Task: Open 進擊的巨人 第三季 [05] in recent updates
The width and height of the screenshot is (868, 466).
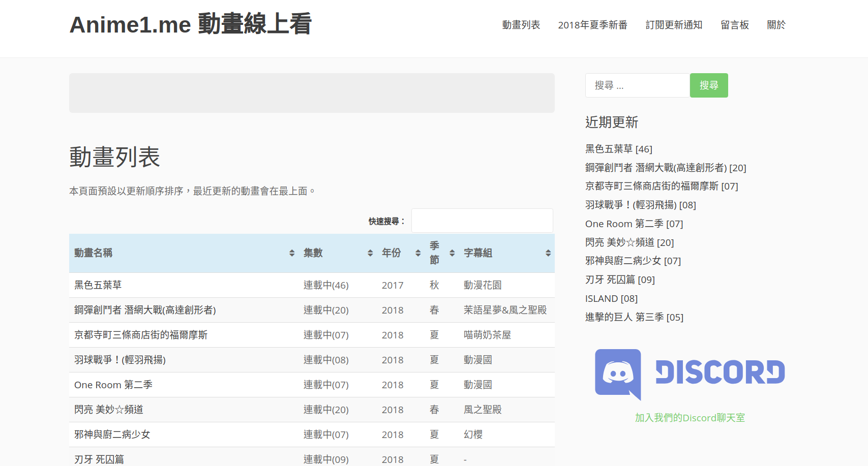Action: click(634, 317)
